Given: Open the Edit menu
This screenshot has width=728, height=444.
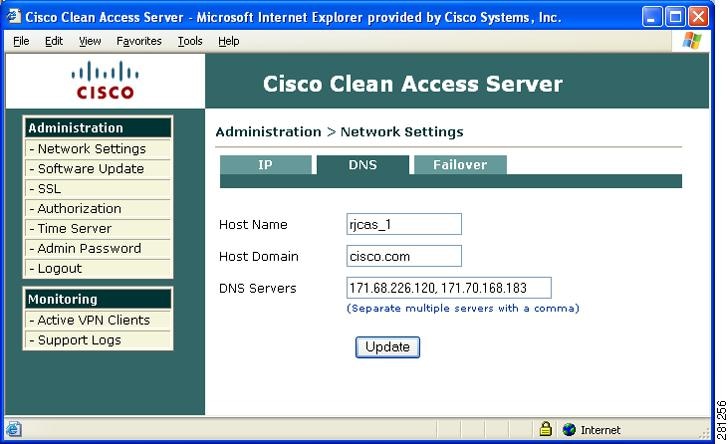Looking at the screenshot, I should click(54, 41).
